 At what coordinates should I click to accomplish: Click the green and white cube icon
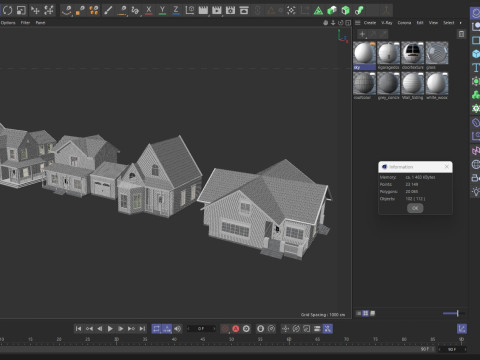click(x=332, y=10)
